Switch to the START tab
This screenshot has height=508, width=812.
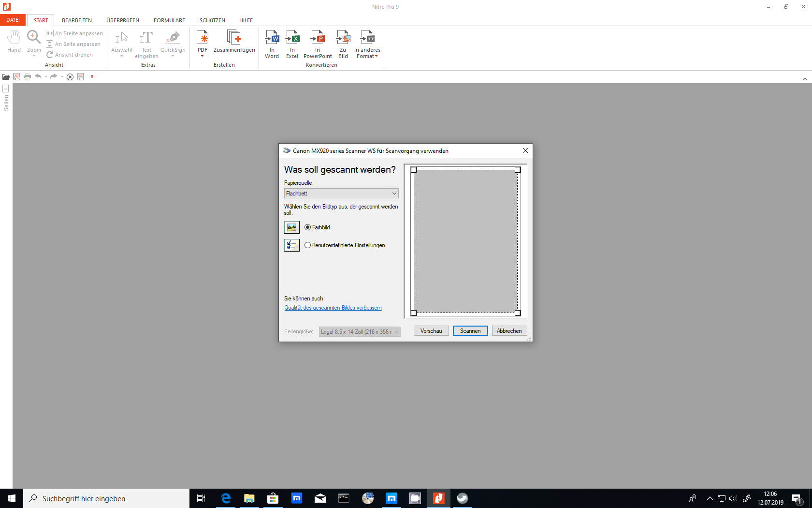pos(41,20)
